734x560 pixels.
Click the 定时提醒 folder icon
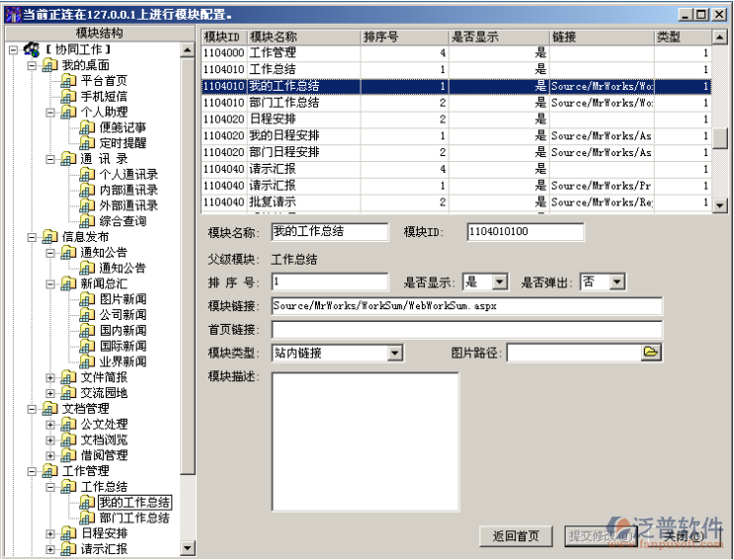87,143
